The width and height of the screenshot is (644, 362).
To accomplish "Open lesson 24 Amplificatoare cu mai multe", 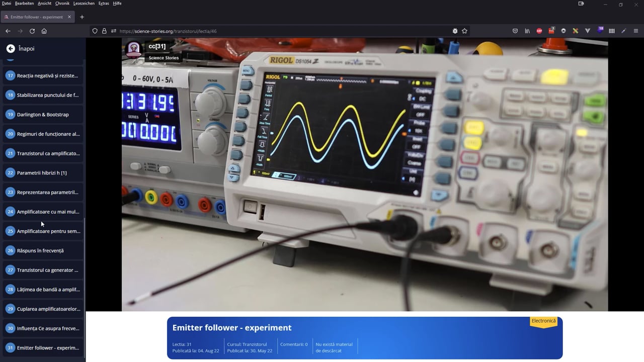I will (x=43, y=212).
